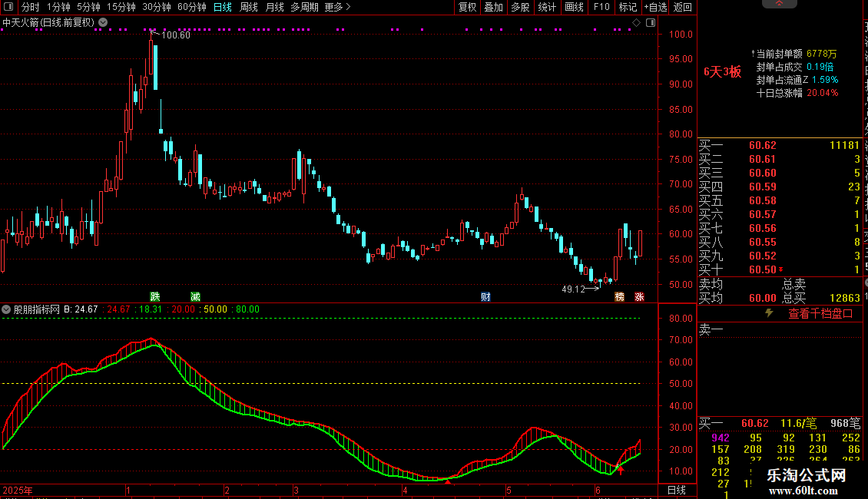
Task: Click the small red triangle signal near May
Action: pyautogui.click(x=447, y=482)
